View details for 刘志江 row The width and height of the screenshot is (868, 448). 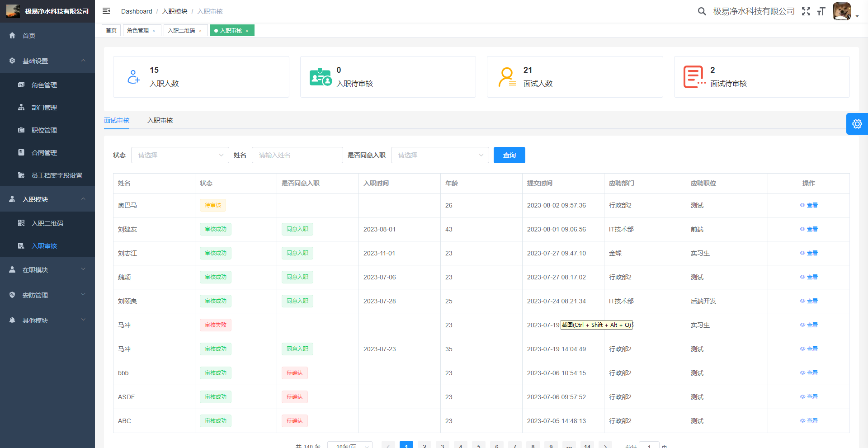coord(809,253)
